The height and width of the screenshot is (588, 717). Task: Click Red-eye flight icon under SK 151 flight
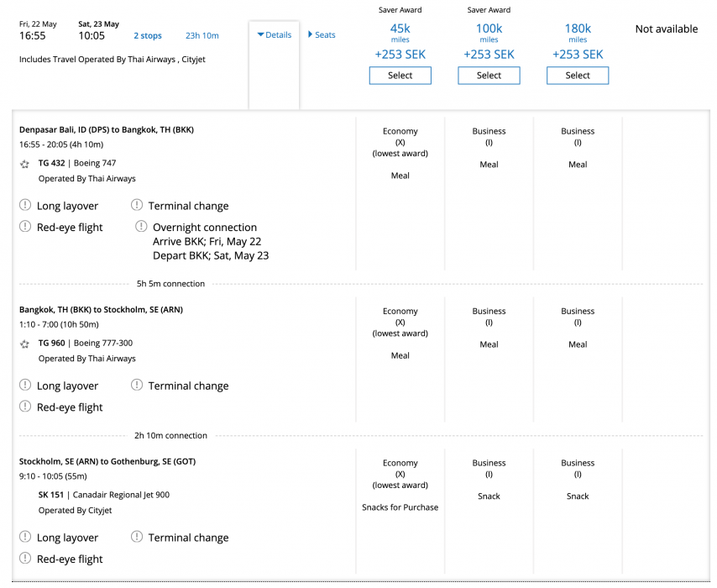click(x=25, y=559)
